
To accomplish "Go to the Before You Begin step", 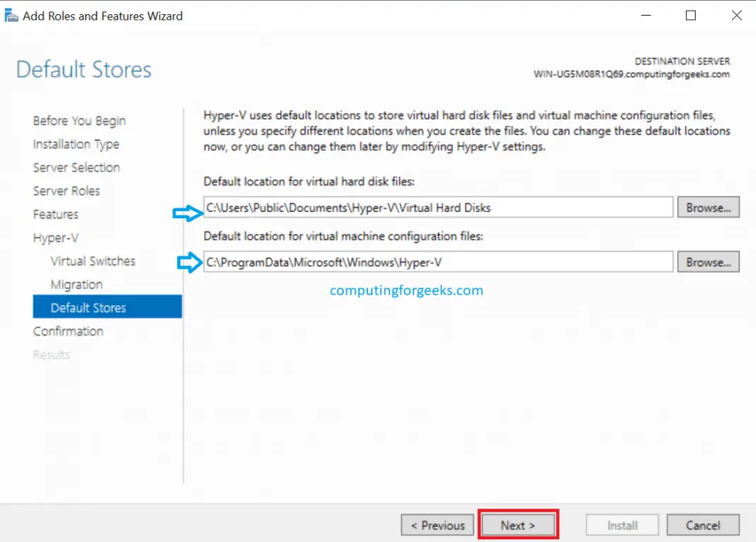I will [x=79, y=121].
